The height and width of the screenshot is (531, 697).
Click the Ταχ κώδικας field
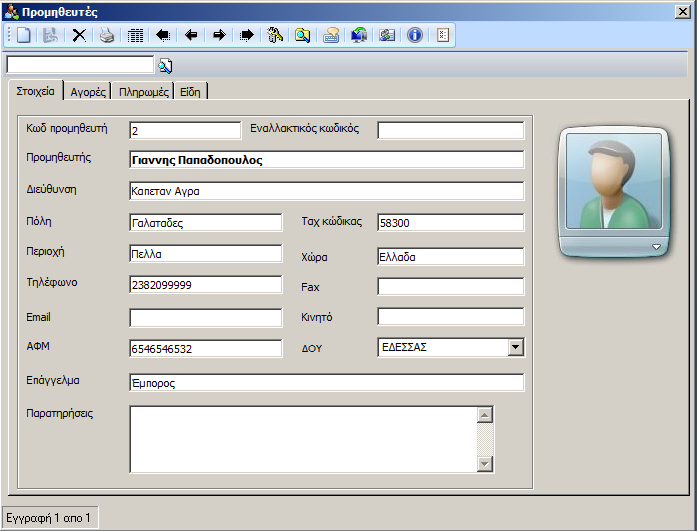(x=451, y=223)
